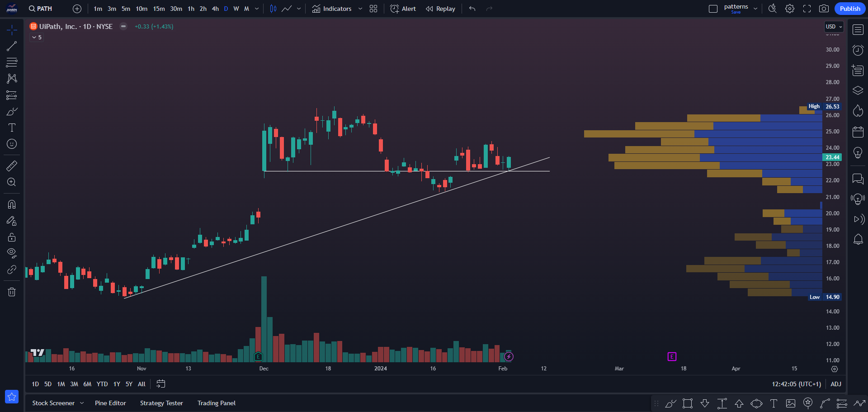Open the USD currency dropdown
The image size is (868, 412).
834,27
